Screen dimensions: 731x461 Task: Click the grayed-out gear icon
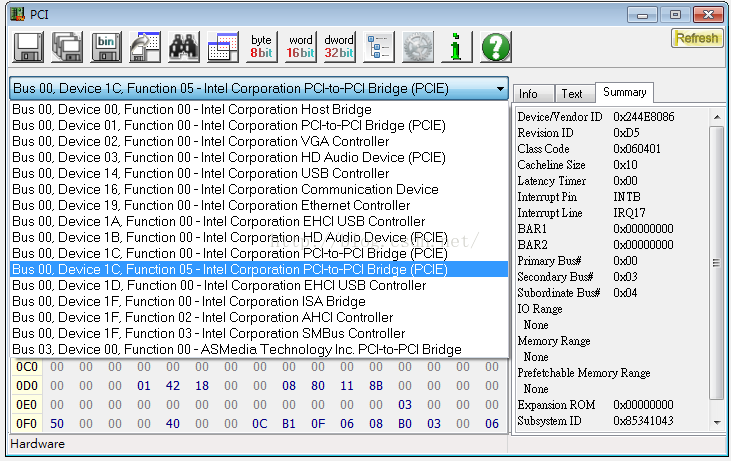coord(418,47)
